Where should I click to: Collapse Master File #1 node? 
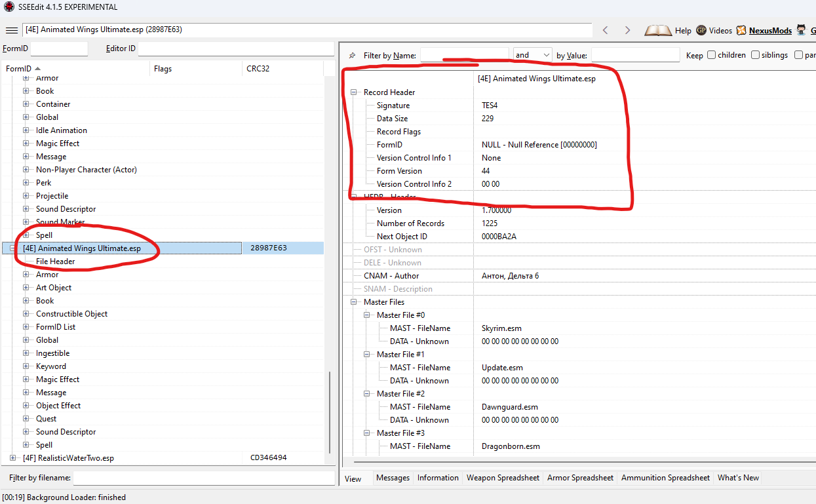pos(368,355)
